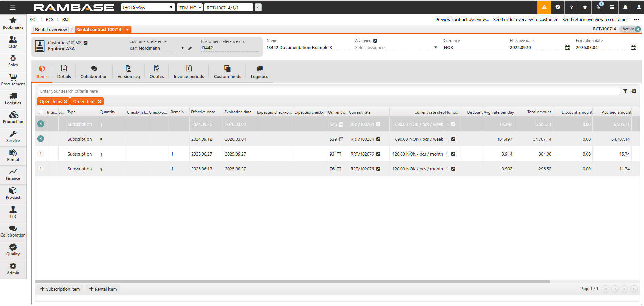Open calendar icon in the 525 on-rent row

point(341,124)
